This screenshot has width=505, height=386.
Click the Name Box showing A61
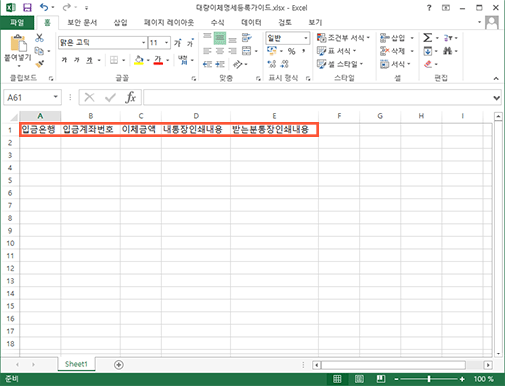coord(32,97)
